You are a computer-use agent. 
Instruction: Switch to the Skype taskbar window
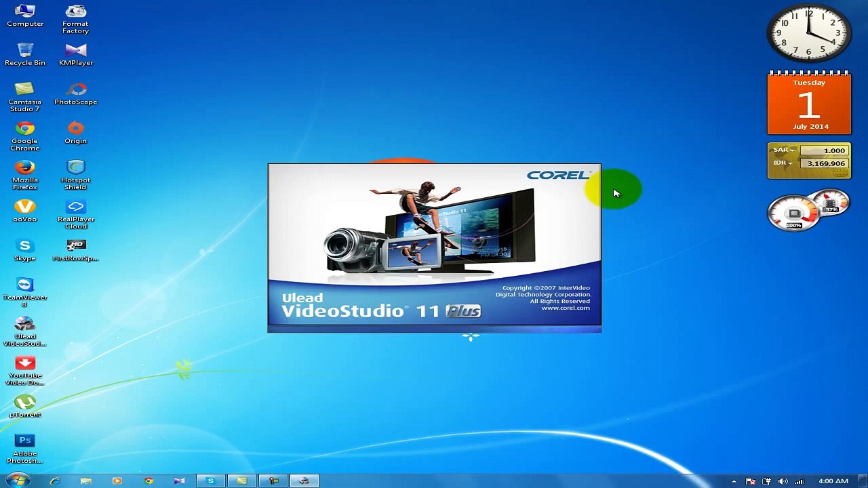pos(211,481)
